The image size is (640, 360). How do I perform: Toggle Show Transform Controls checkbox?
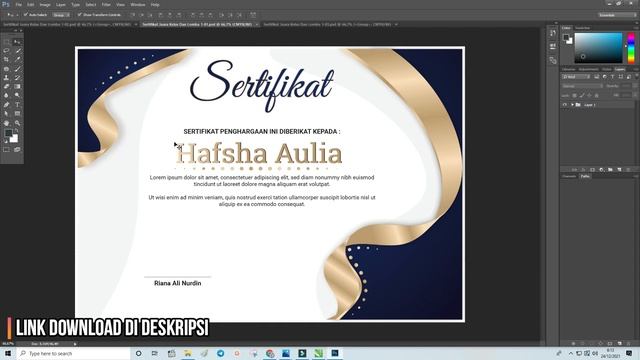tap(80, 15)
